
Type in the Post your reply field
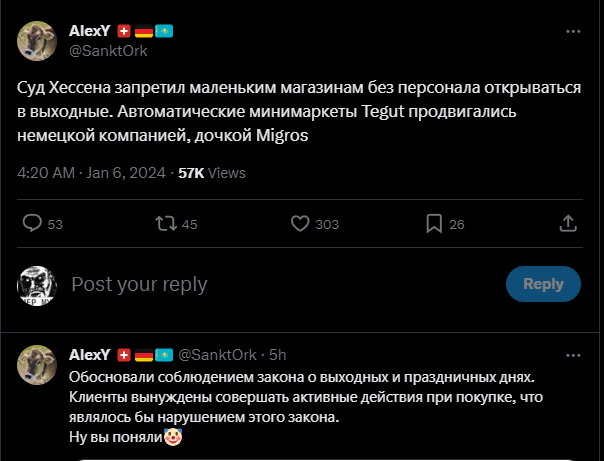point(280,285)
